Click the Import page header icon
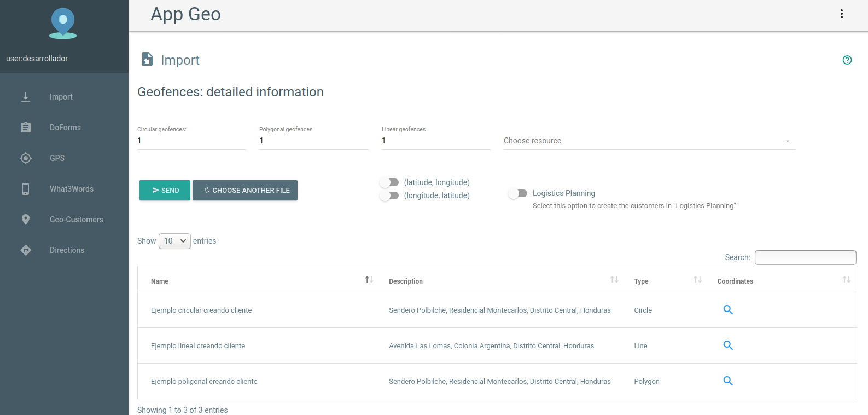868x415 pixels. [147, 59]
